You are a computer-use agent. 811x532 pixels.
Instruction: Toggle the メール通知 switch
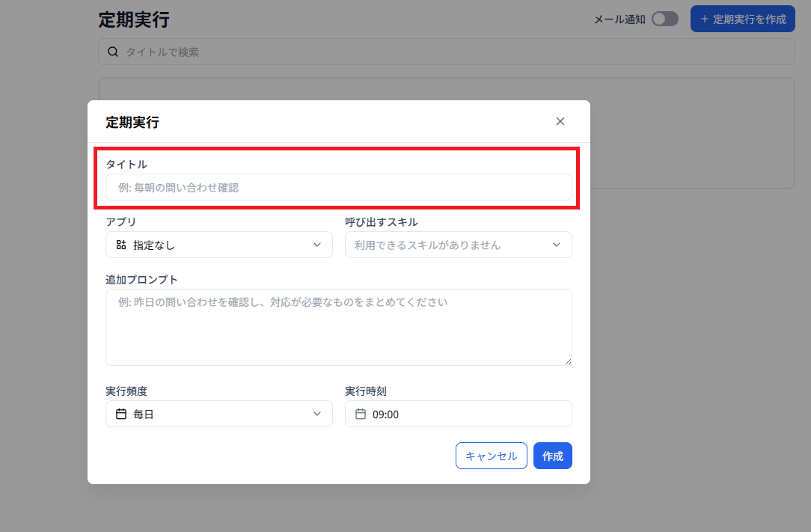(665, 19)
